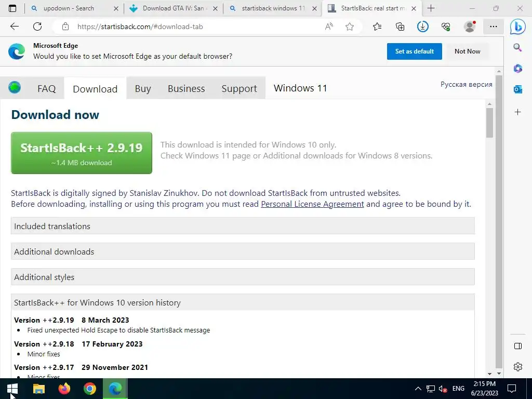
Task: Open the Collections icon
Action: (x=400, y=26)
